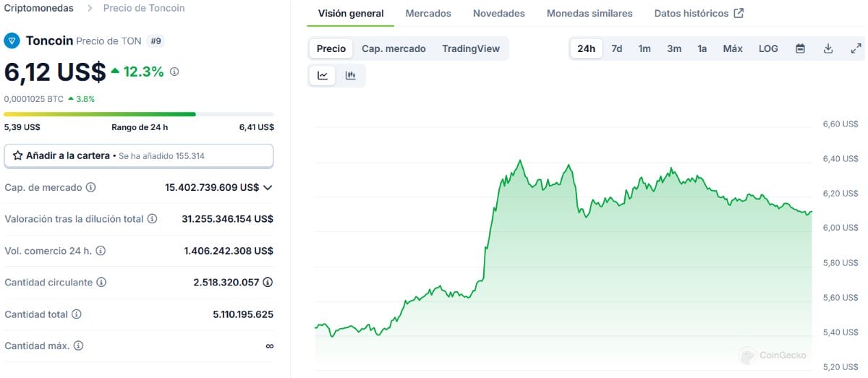This screenshot has height=378, width=868.
Task: Click the #9 rank badge
Action: point(156,41)
